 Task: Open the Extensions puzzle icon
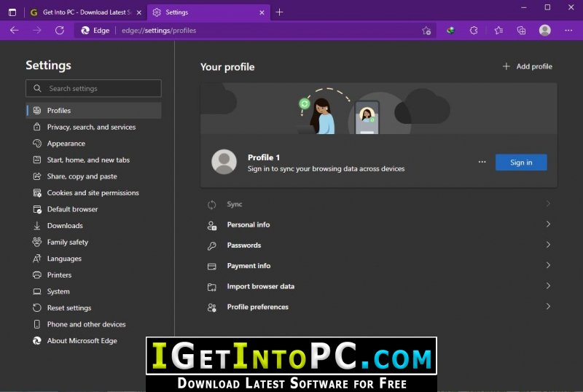coord(474,31)
